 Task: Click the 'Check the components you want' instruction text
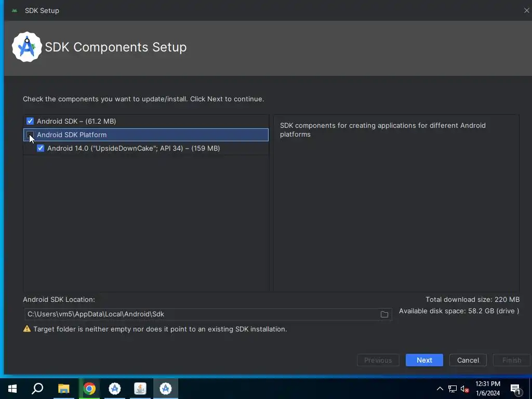click(143, 99)
